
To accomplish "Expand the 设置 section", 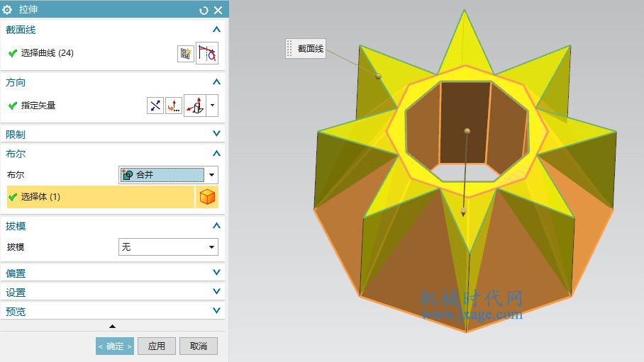I will coord(216,291).
